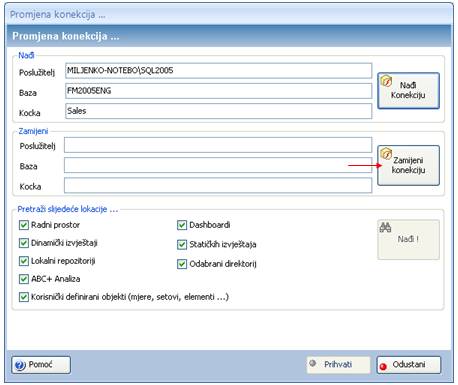Toggle the Statičkih izvještaja checkbox
This screenshot has height=385, width=458.
point(182,245)
